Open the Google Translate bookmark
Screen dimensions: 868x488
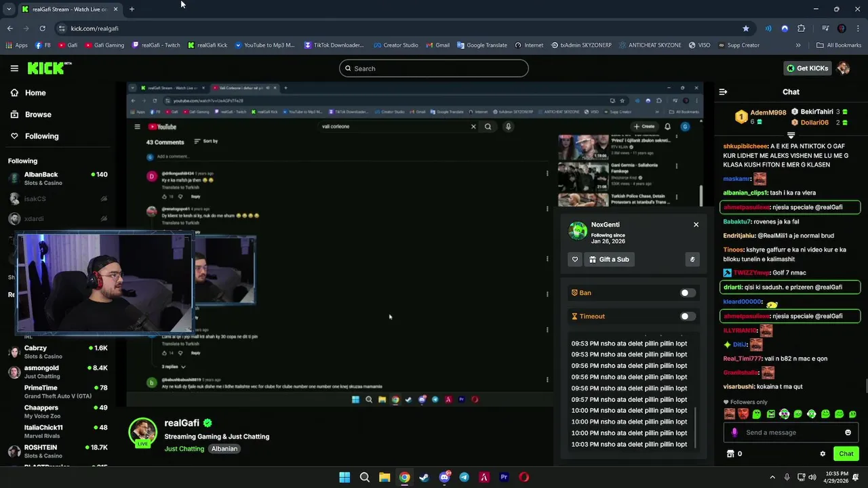coord(482,45)
